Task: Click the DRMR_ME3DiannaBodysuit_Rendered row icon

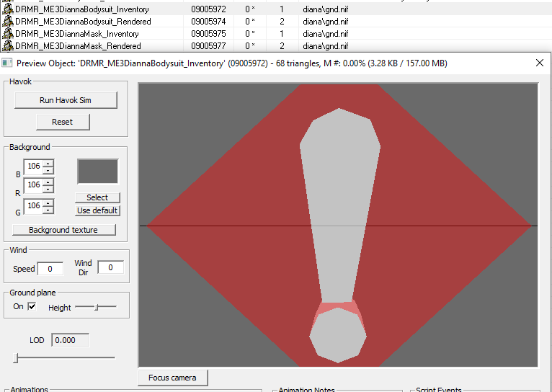Action: 8,21
